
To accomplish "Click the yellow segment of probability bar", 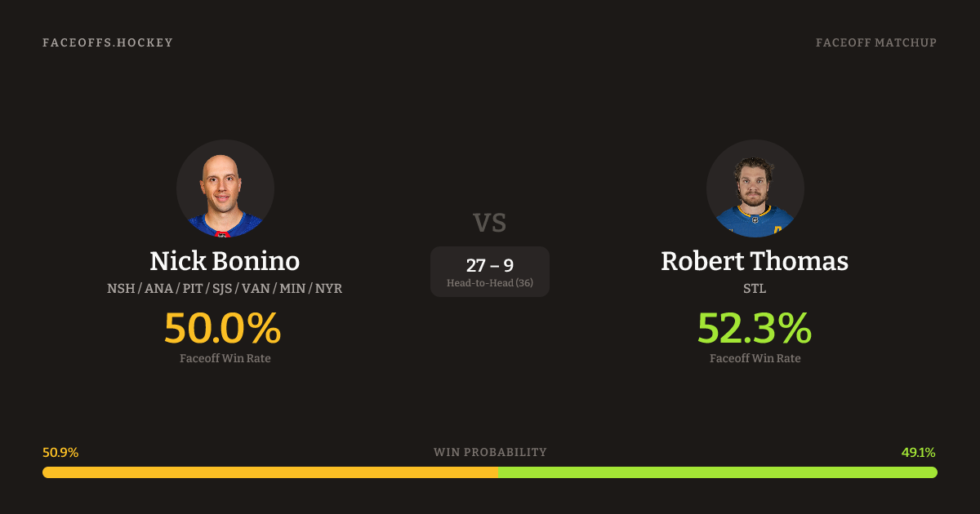I will tap(269, 472).
